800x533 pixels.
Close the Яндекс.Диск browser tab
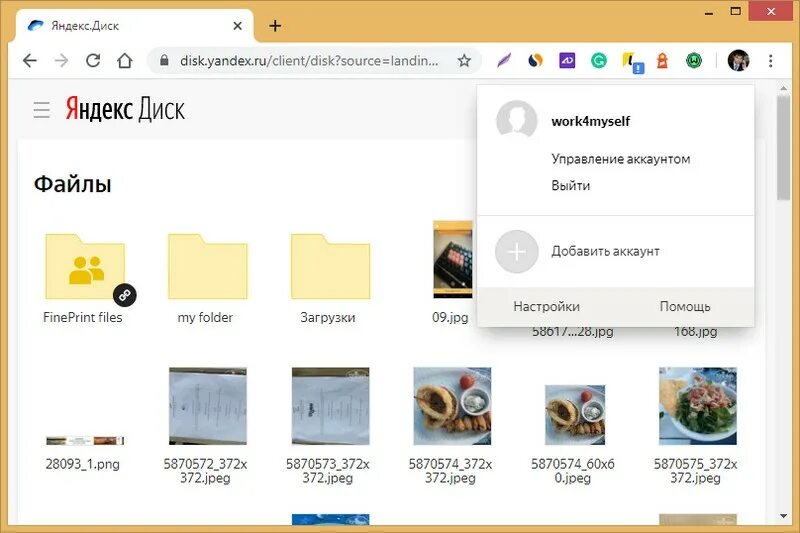237,26
